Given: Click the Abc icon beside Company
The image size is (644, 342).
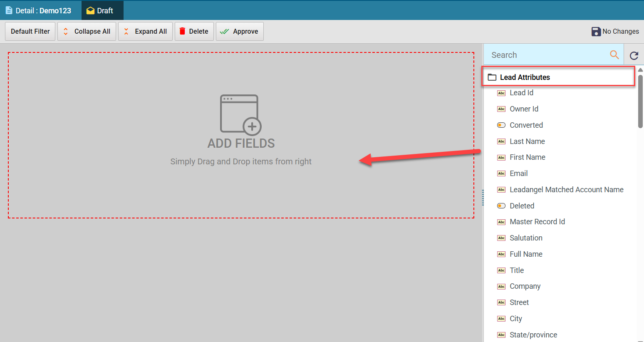Looking at the screenshot, I should pyautogui.click(x=501, y=287).
